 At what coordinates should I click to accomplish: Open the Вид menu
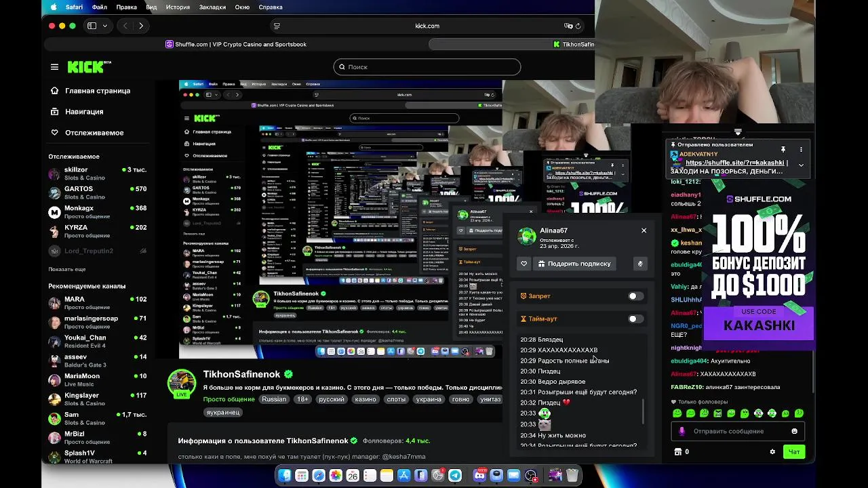click(151, 7)
